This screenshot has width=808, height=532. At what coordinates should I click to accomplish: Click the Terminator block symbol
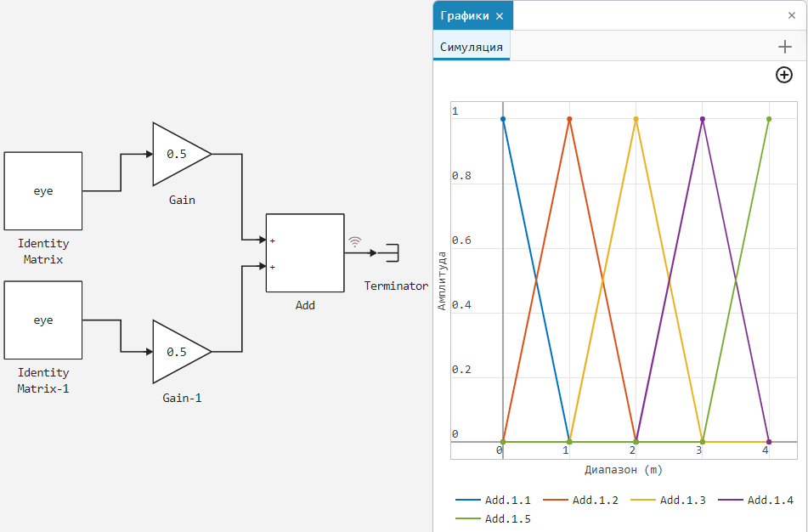point(388,252)
